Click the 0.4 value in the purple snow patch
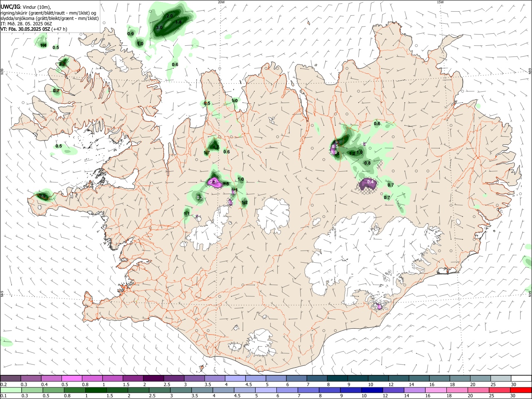The image size is (532, 399). tap(371, 182)
